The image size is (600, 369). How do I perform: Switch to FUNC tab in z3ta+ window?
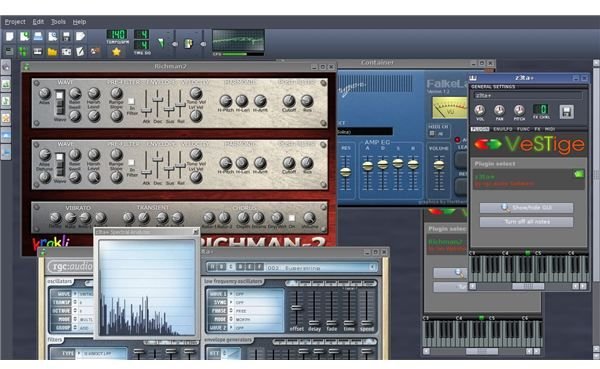523,129
